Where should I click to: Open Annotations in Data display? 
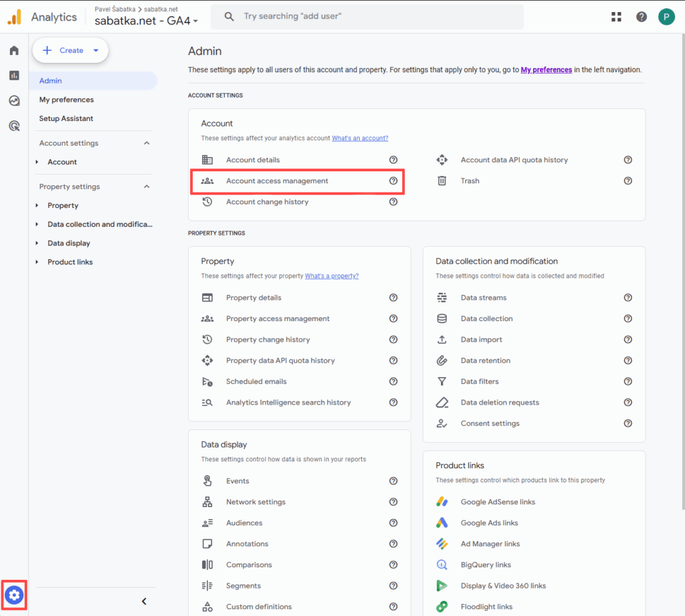(248, 544)
